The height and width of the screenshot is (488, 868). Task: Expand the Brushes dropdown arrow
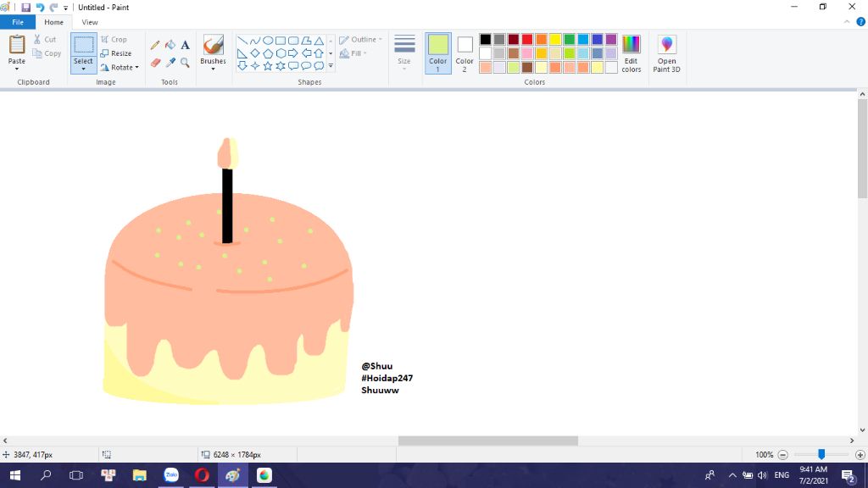tap(213, 69)
